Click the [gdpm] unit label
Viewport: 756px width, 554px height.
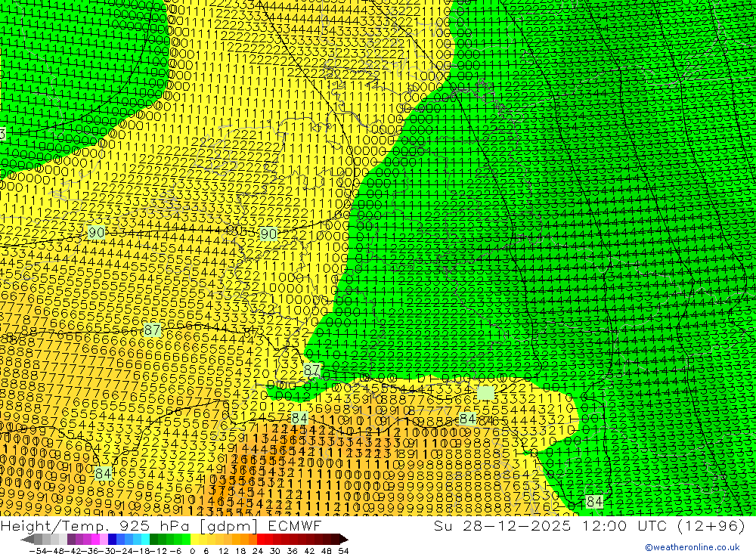click(229, 525)
